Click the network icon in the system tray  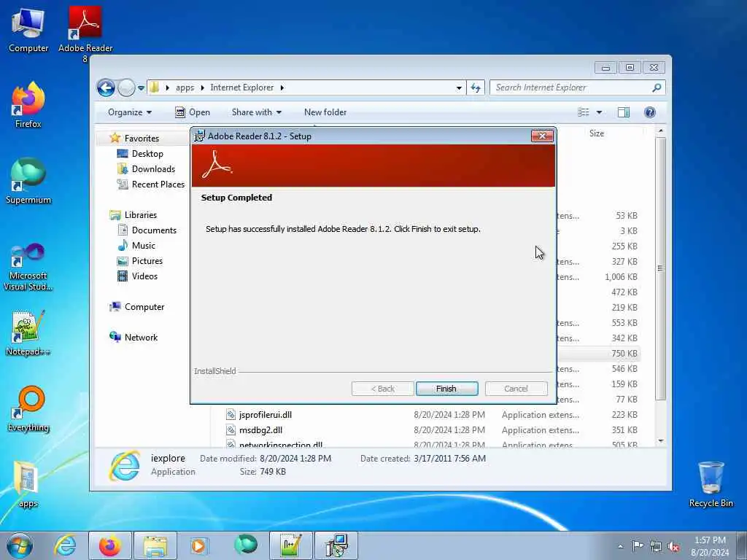point(656,547)
